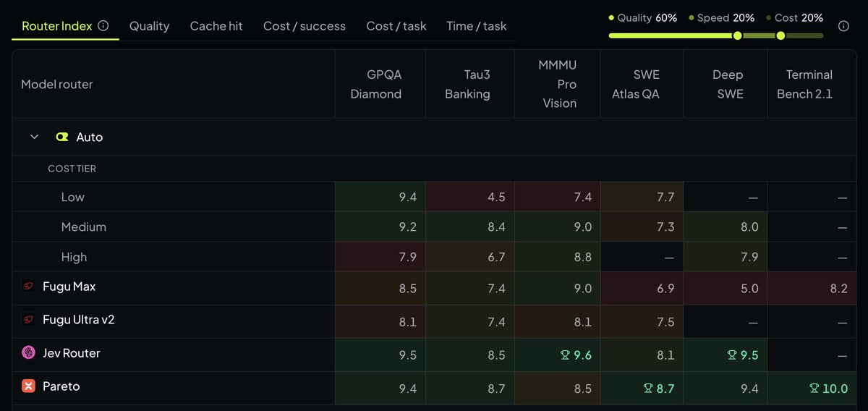Open the Time / task tab
This screenshot has height=411, width=868.
(477, 26)
